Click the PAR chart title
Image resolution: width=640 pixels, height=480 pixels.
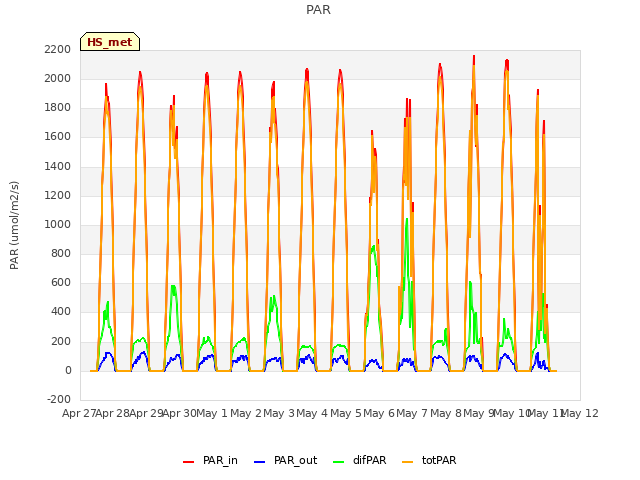point(318,9)
